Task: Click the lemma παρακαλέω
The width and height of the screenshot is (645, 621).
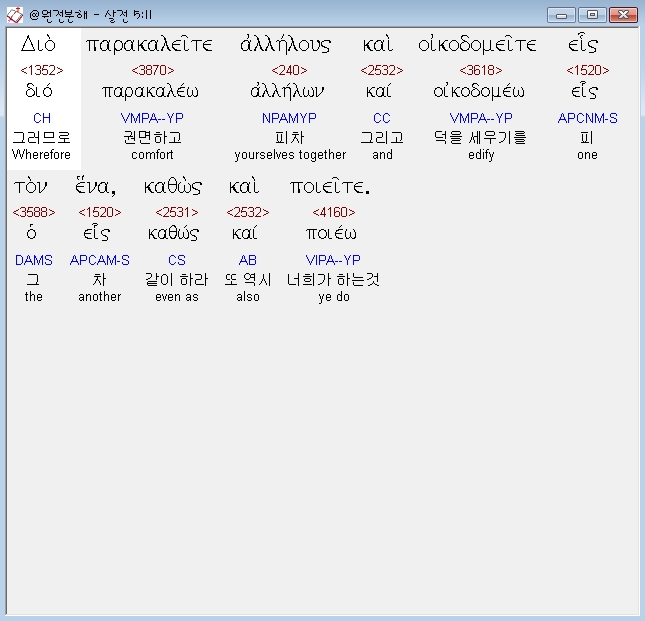Action: 150,91
